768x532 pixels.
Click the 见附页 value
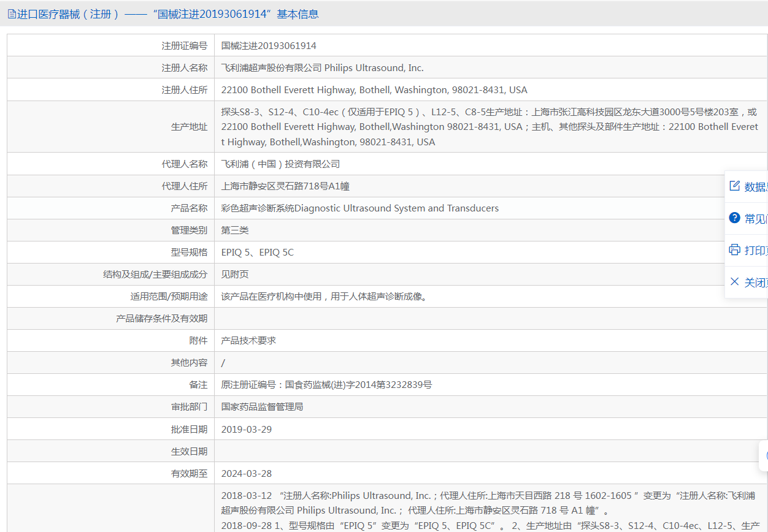pyautogui.click(x=235, y=274)
